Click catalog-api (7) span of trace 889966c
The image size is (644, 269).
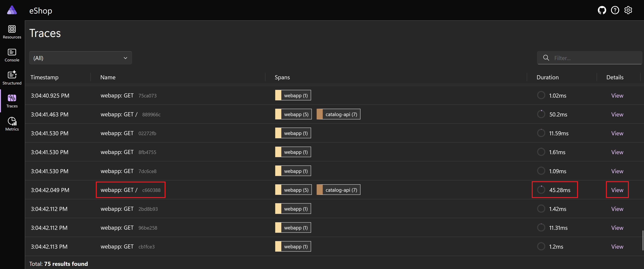point(338,114)
